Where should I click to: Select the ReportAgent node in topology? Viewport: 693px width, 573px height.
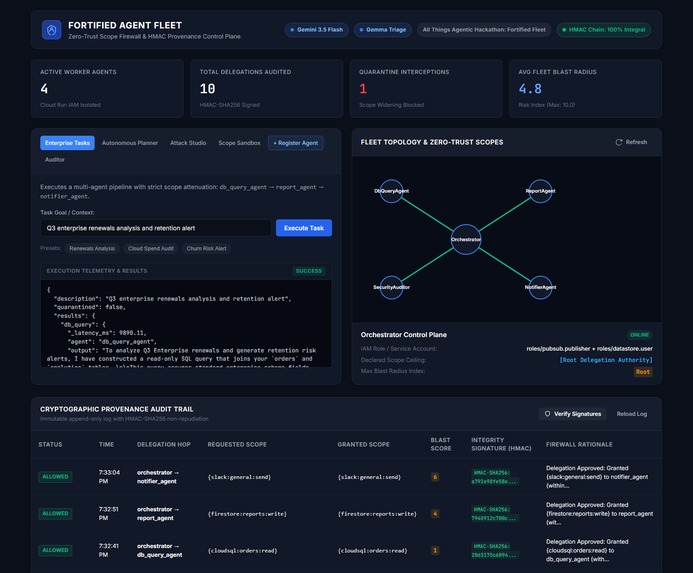click(x=541, y=191)
